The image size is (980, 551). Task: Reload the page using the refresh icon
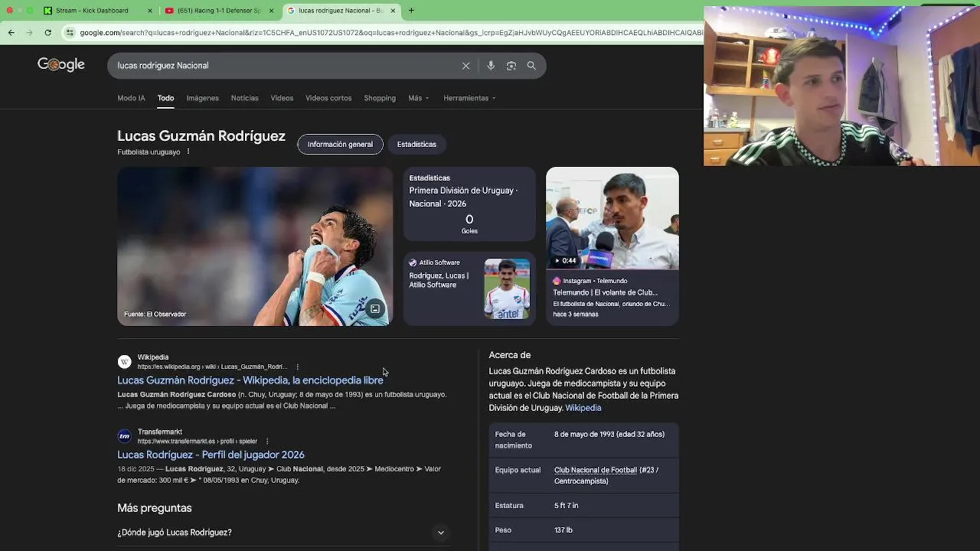47,32
